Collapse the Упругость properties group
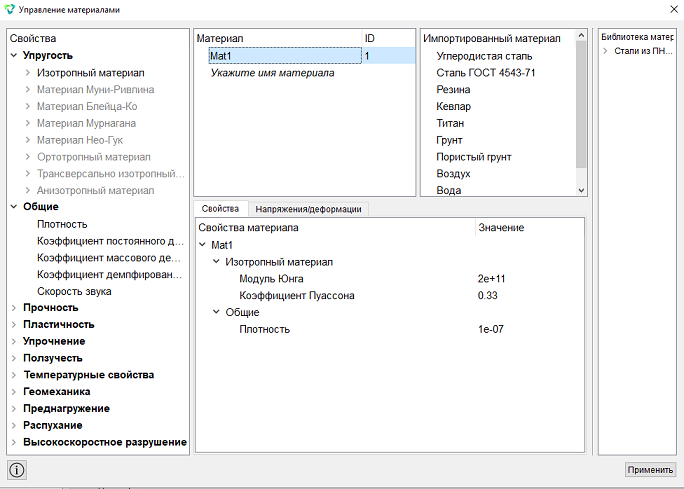The height and width of the screenshot is (489, 684). pos(14,55)
